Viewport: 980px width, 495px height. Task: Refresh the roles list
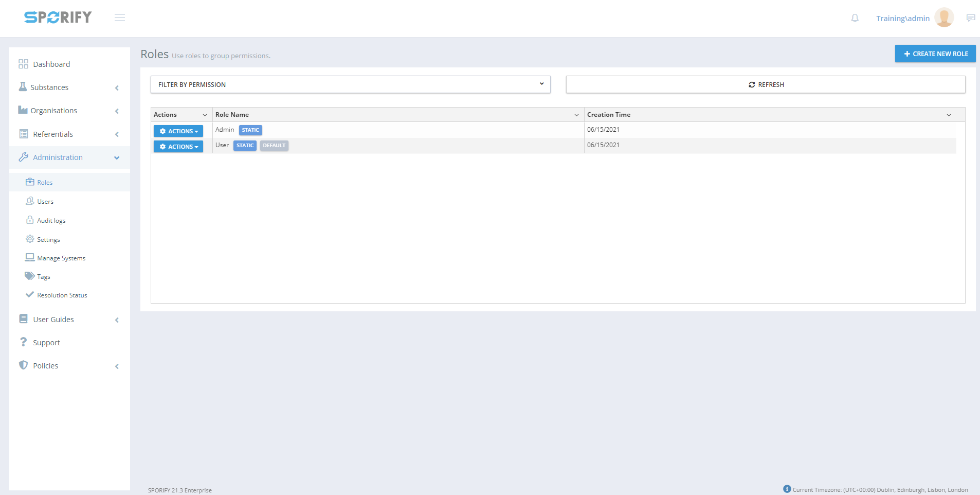[766, 84]
